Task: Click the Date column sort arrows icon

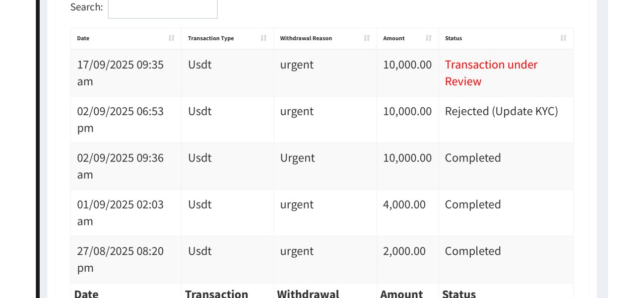Action: coord(172,38)
